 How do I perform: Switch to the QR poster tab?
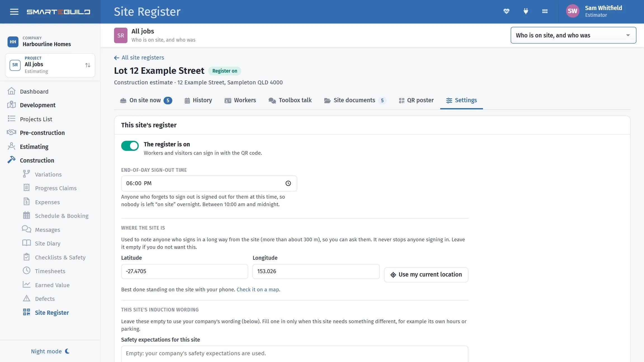416,100
